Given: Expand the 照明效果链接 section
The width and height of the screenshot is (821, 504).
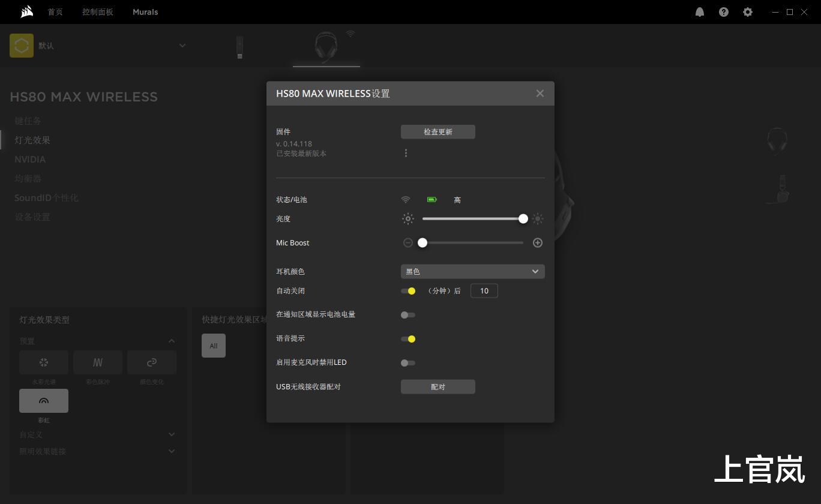Looking at the screenshot, I should [172, 451].
